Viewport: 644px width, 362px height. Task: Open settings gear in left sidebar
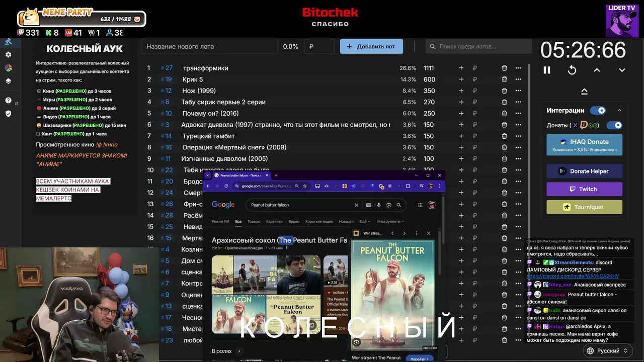(8, 55)
